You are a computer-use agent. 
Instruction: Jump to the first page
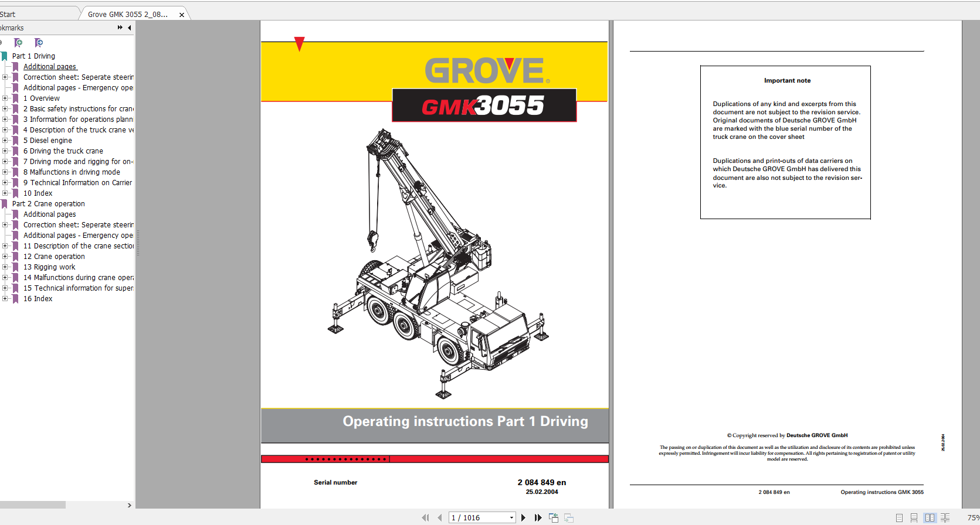425,517
